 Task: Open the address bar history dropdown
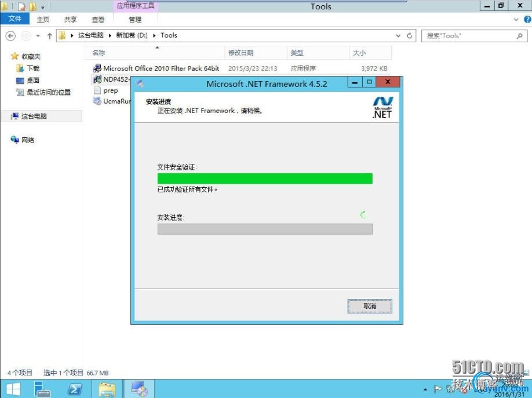[398, 35]
